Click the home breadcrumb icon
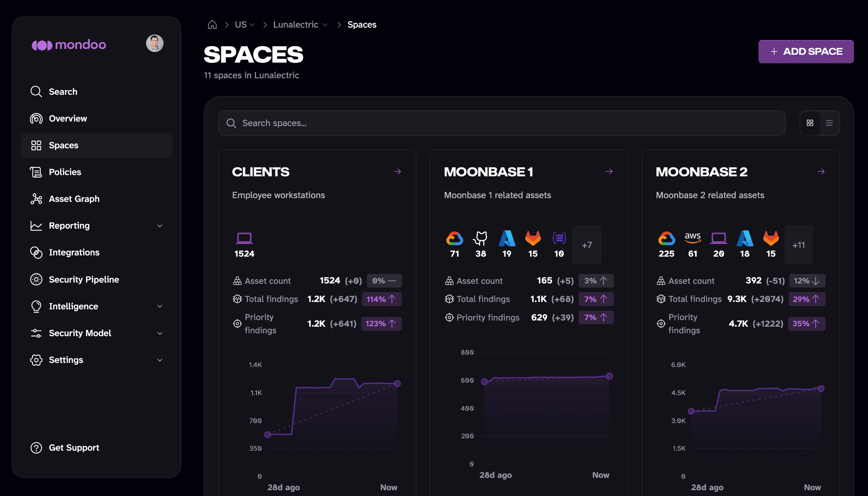The width and height of the screenshot is (868, 496). click(x=212, y=25)
